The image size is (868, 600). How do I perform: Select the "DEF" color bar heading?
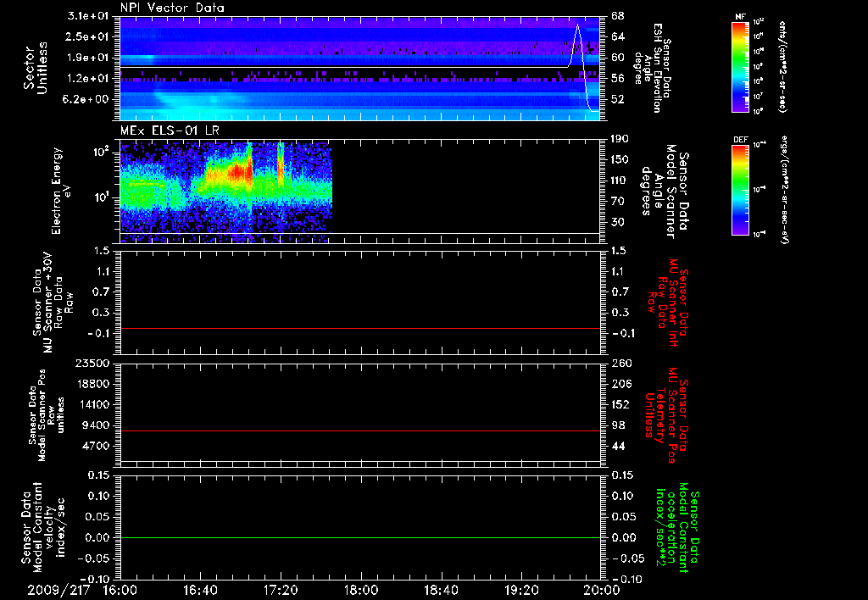click(741, 140)
